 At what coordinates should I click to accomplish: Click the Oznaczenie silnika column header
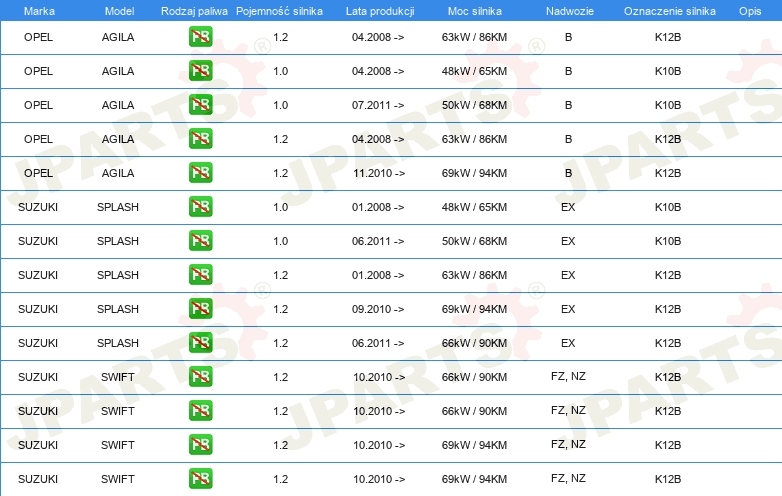pyautogui.click(x=669, y=11)
